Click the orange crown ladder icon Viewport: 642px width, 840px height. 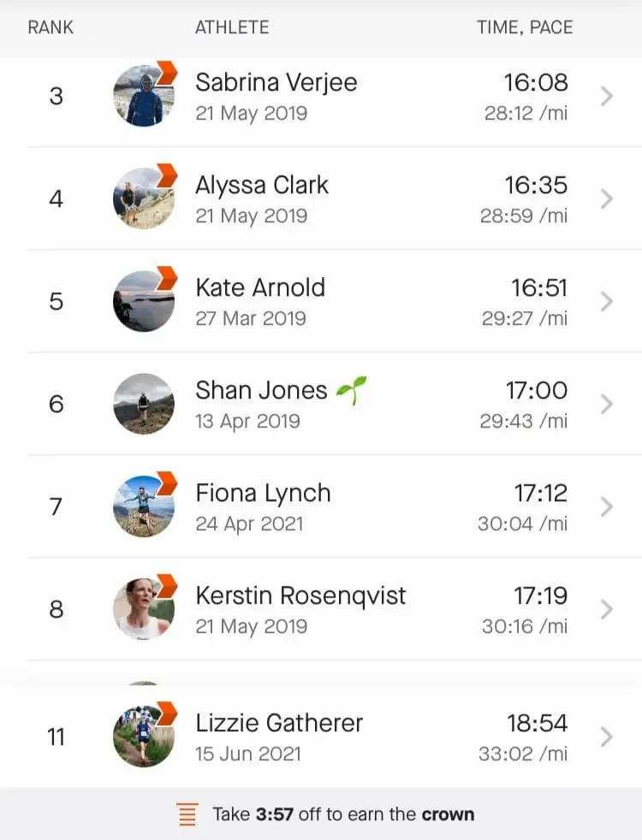pyautogui.click(x=187, y=814)
